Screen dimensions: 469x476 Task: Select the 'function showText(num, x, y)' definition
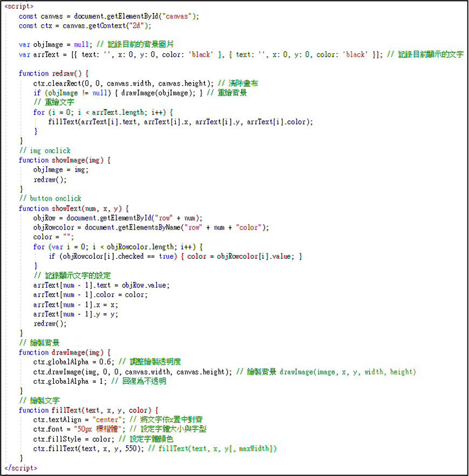click(x=74, y=209)
